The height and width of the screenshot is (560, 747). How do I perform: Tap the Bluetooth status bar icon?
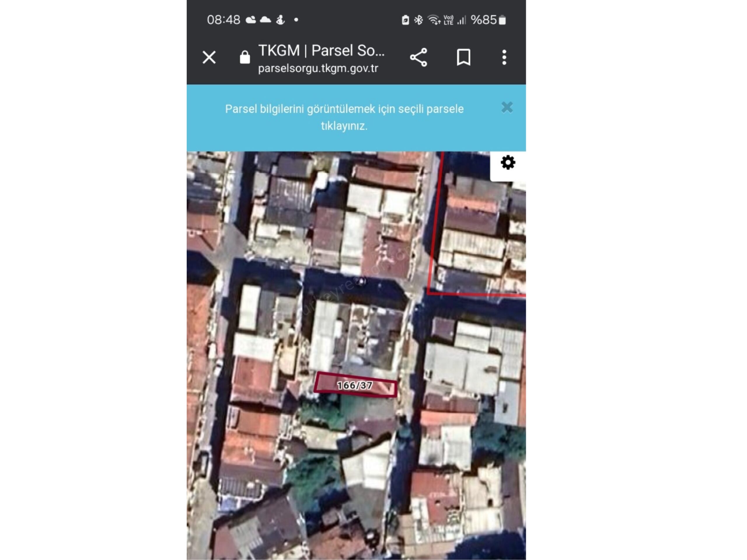[x=418, y=20]
